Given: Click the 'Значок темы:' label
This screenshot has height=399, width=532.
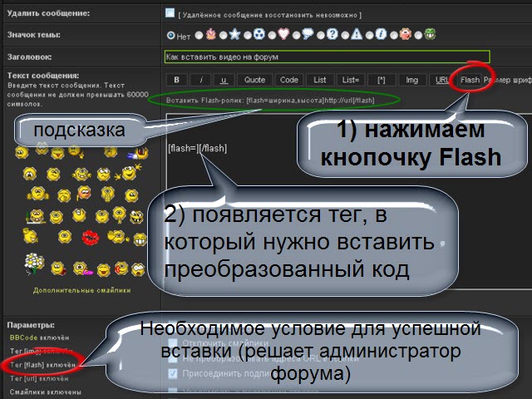Looking at the screenshot, I should coord(33,35).
